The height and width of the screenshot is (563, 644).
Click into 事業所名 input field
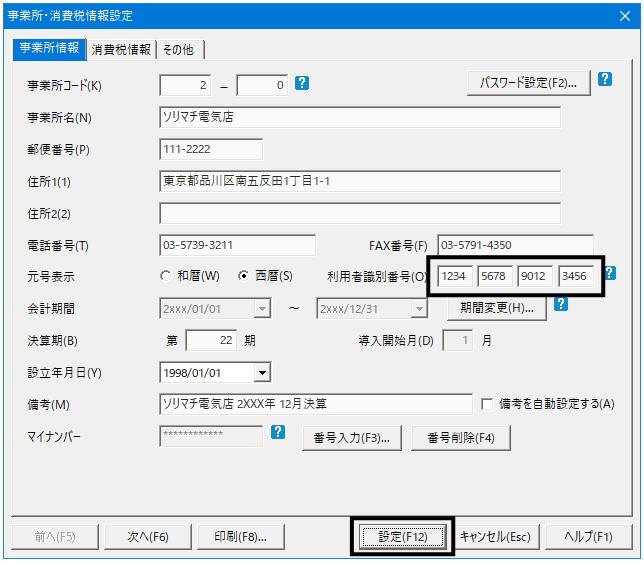tap(360, 117)
